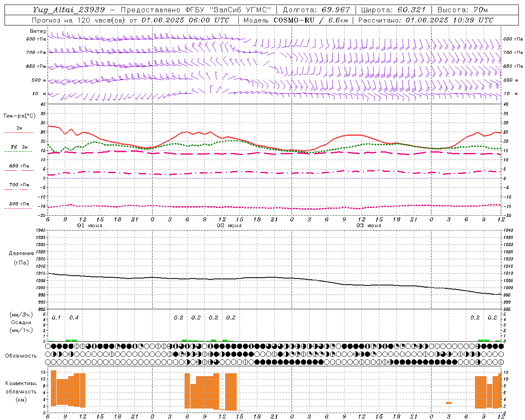This screenshot has height=420, width=525.
Task: Click the Ветер panel label
Action: 38,31
